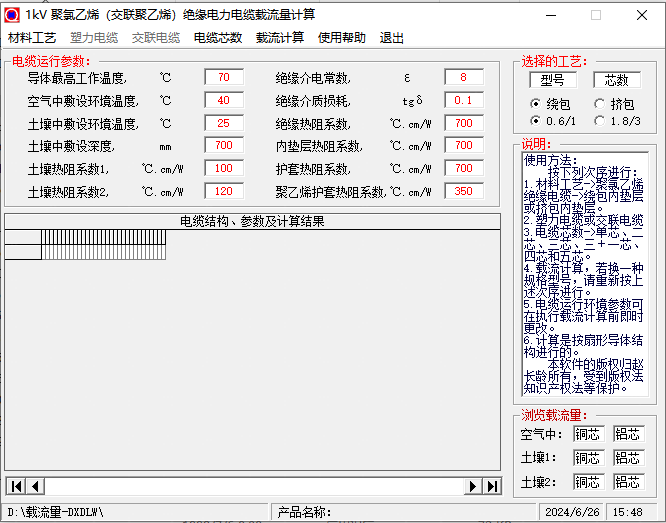Select the 挤包 radio option
Screen dimensions: 666x523
pyautogui.click(x=600, y=104)
